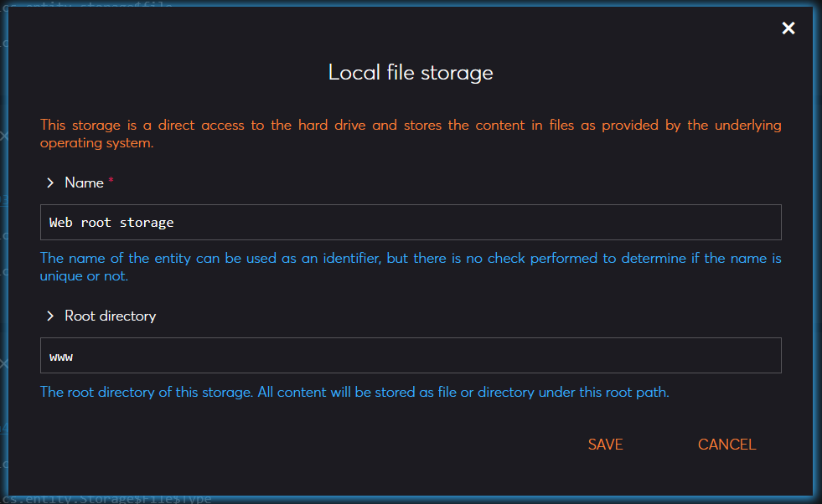Click inside the Name input field
This screenshot has height=504, width=822.
[411, 222]
